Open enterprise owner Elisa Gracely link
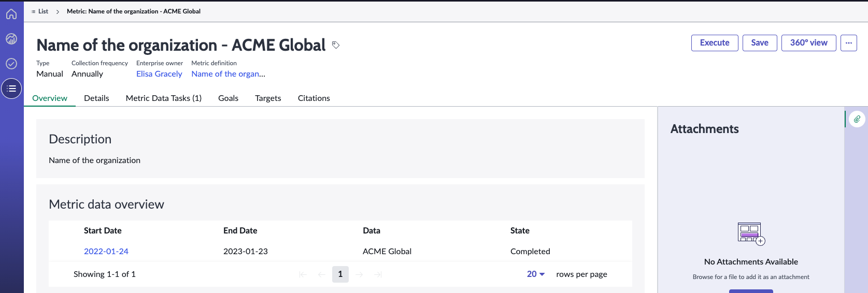 tap(159, 74)
